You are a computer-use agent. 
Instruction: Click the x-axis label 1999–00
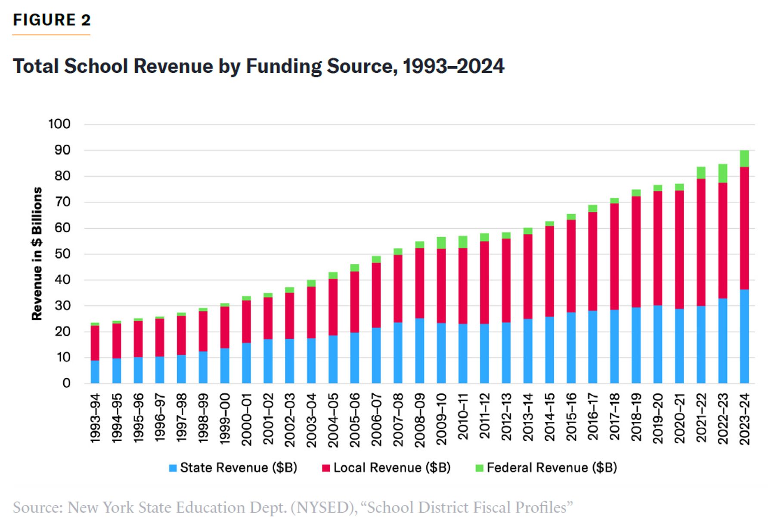click(225, 419)
